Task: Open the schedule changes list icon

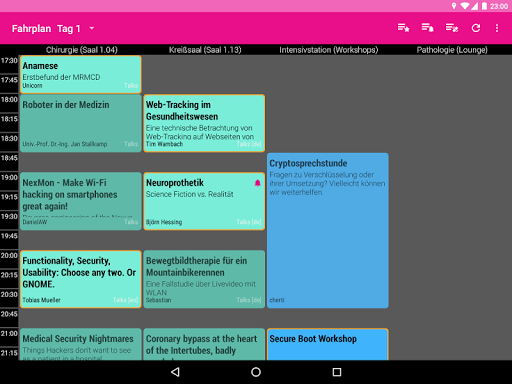Action: click(452, 28)
